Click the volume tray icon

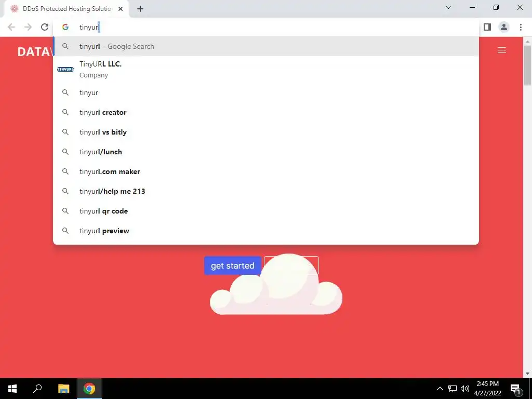tap(465, 389)
